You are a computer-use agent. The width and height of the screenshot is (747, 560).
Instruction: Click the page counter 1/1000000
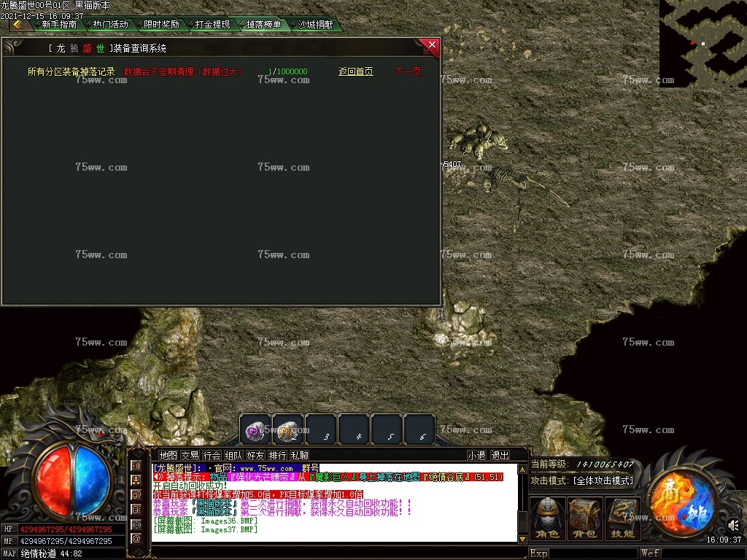coord(287,71)
